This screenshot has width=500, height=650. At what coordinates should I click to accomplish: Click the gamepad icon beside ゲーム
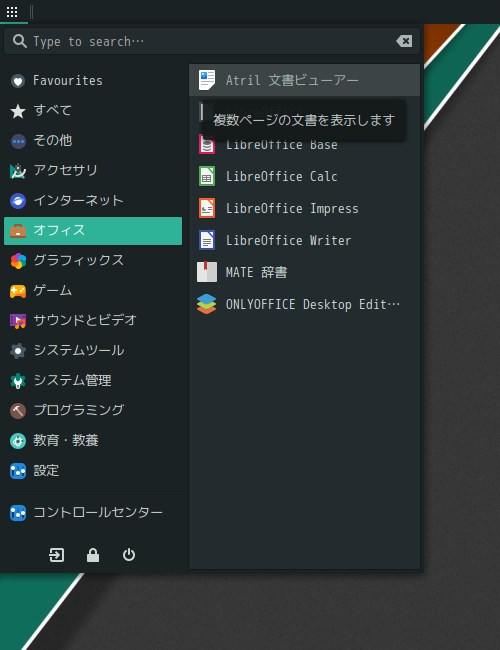pos(18,291)
